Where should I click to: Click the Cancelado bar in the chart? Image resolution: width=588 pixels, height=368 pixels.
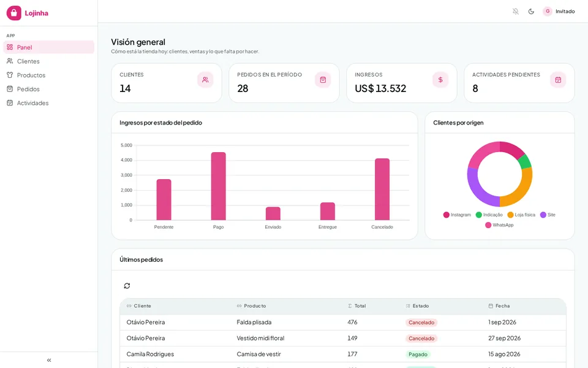(382, 189)
